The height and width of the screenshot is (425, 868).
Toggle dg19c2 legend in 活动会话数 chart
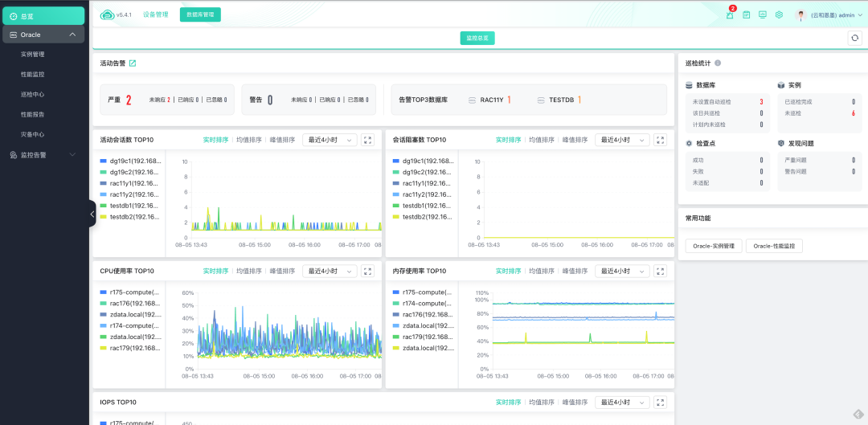131,172
